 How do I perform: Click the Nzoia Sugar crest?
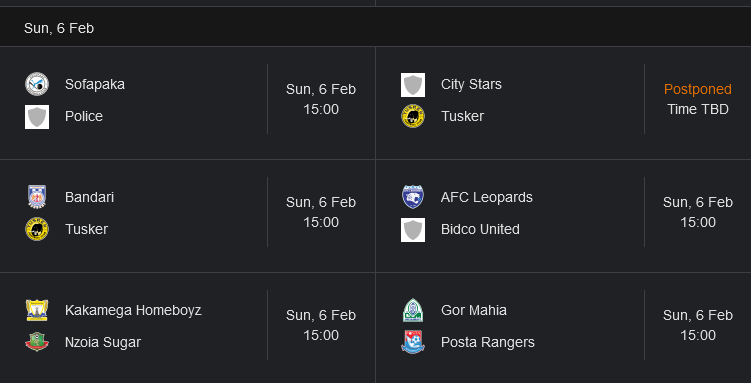click(x=37, y=342)
